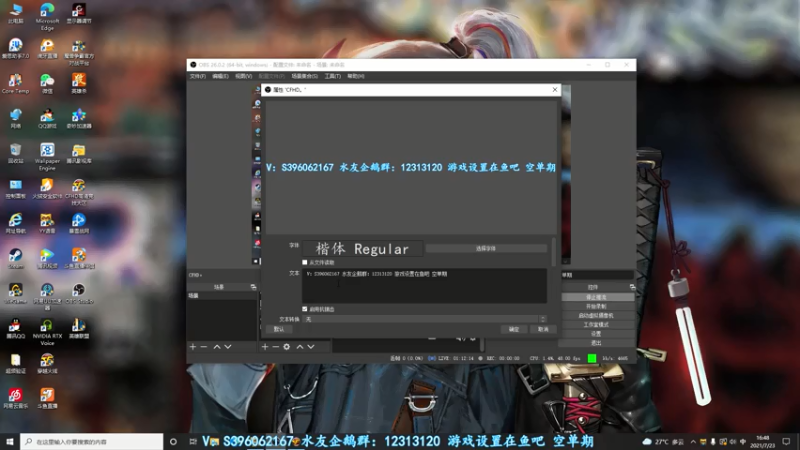Close the properties dialog with X
The width and height of the screenshot is (800, 450).
click(555, 90)
